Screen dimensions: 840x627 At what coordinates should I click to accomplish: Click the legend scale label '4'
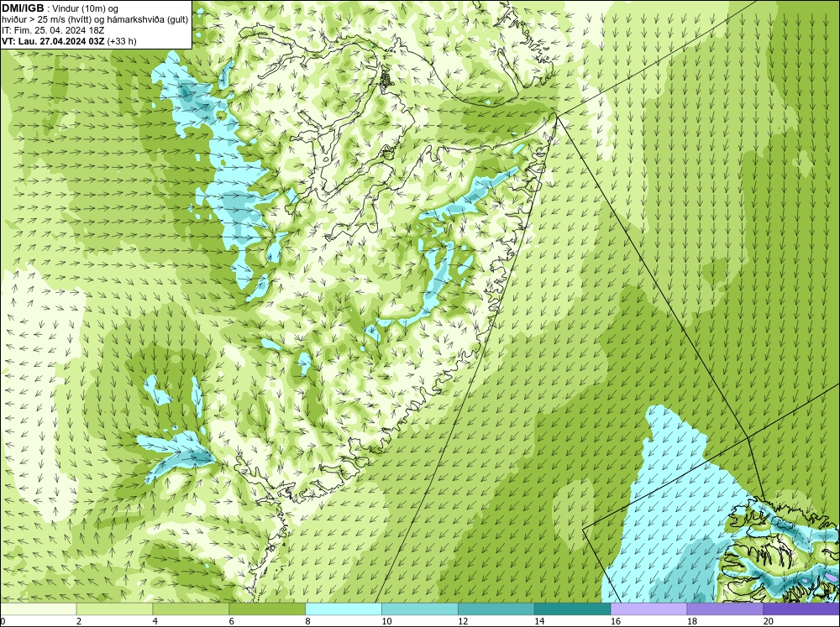(155, 621)
